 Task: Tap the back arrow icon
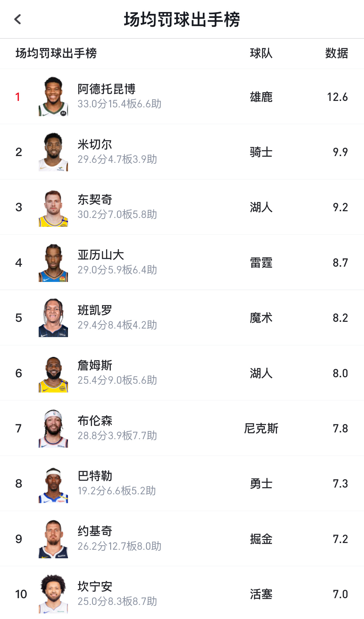pos(18,19)
